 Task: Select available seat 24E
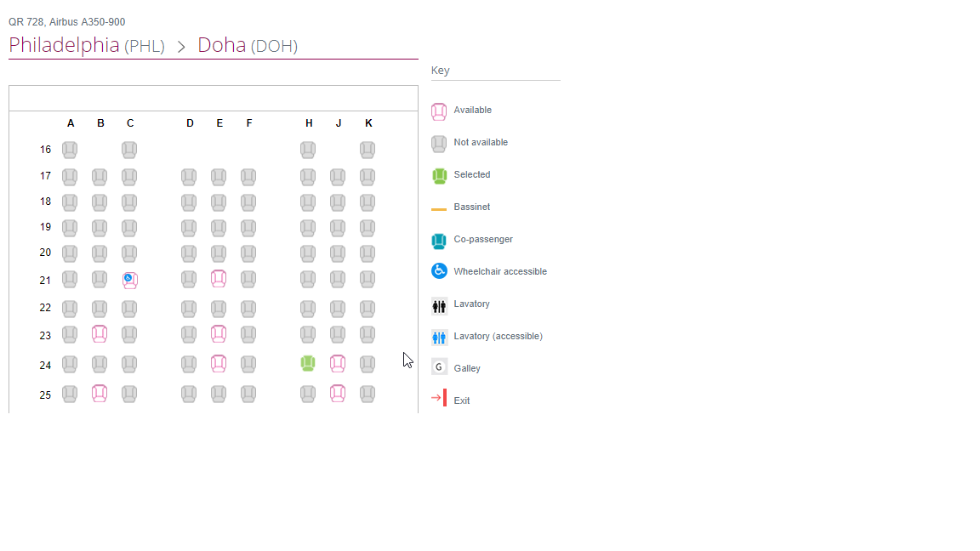[x=218, y=364]
